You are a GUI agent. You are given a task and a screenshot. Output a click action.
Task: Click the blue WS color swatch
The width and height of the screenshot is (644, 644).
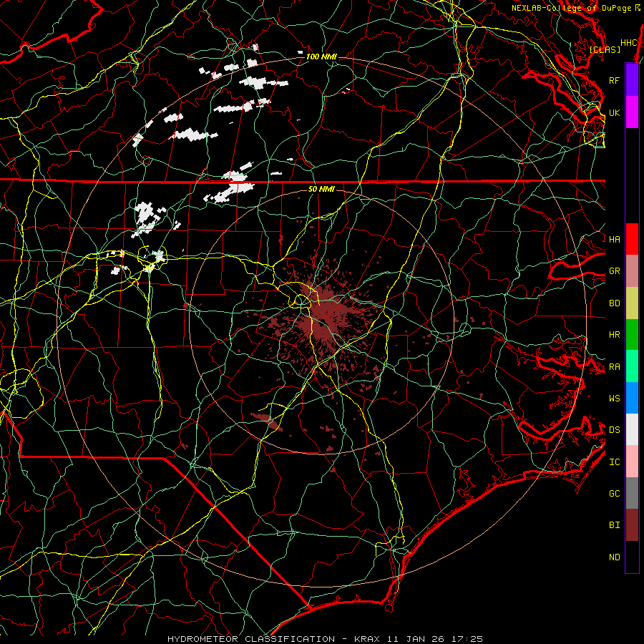pos(632,398)
